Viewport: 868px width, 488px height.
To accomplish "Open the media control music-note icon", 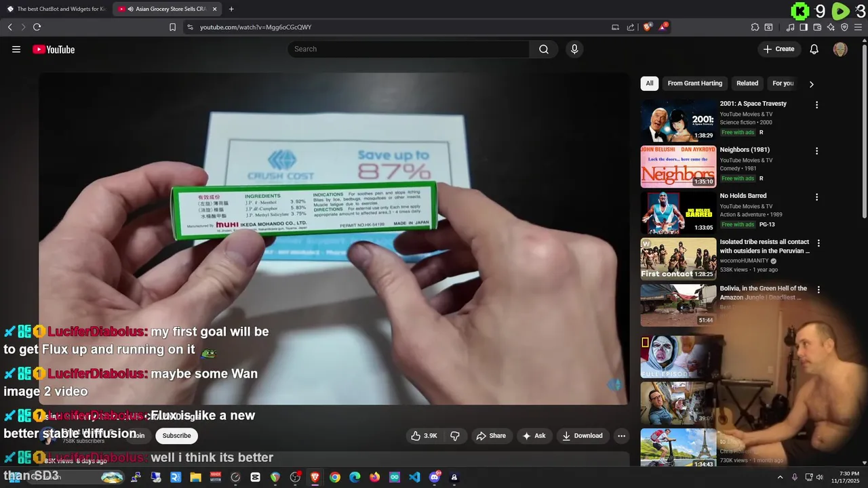I will tap(790, 27).
